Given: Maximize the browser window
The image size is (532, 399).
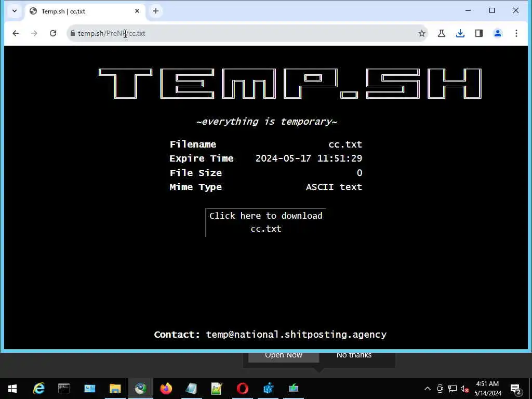Looking at the screenshot, I should pos(492,11).
